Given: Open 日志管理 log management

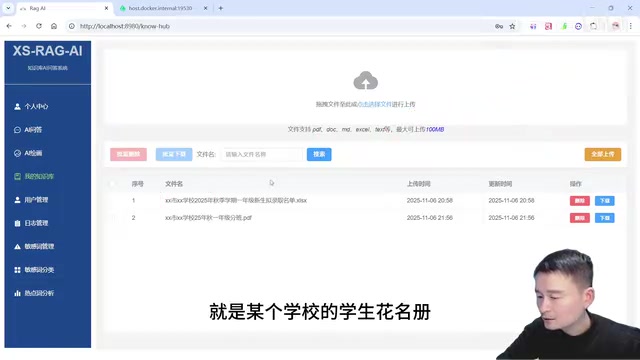Looking at the screenshot, I should (32, 223).
